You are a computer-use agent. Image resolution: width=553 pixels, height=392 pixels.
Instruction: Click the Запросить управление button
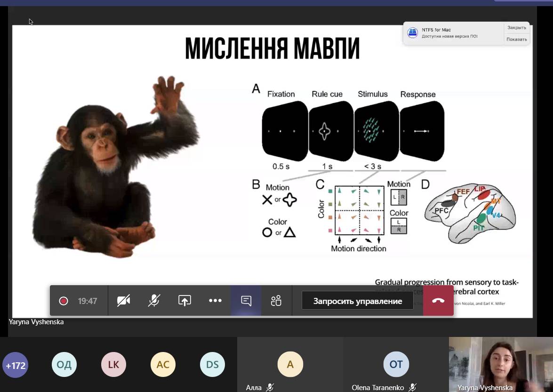pyautogui.click(x=358, y=301)
